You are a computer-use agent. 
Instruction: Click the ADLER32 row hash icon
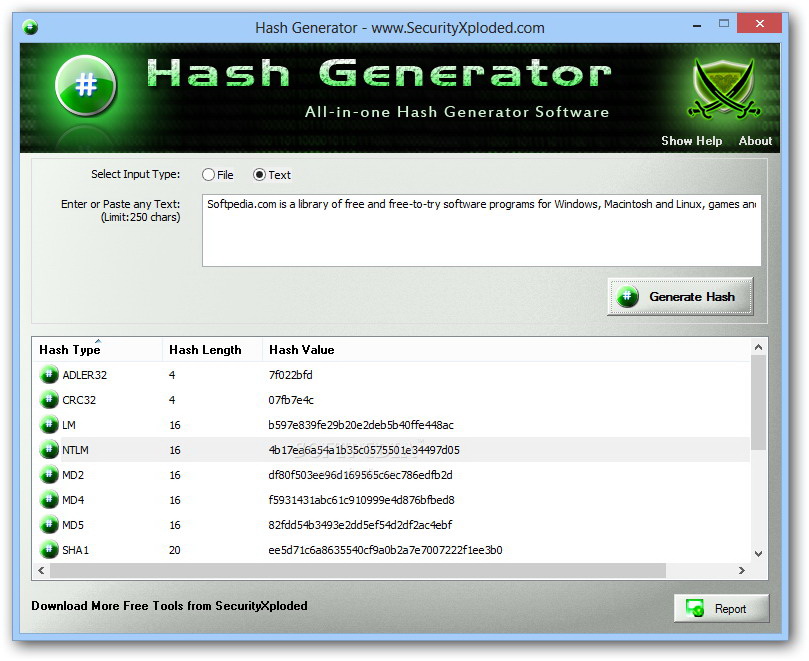pos(49,375)
